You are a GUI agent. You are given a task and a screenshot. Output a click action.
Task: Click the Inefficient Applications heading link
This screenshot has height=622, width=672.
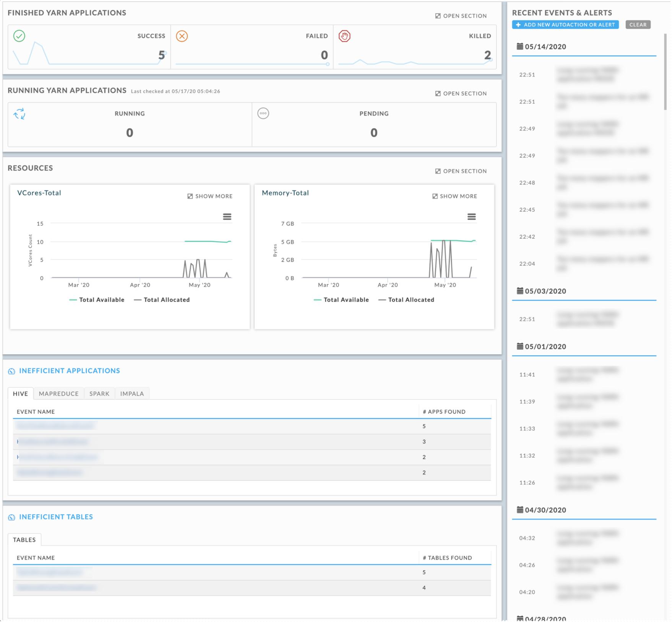[x=70, y=371]
